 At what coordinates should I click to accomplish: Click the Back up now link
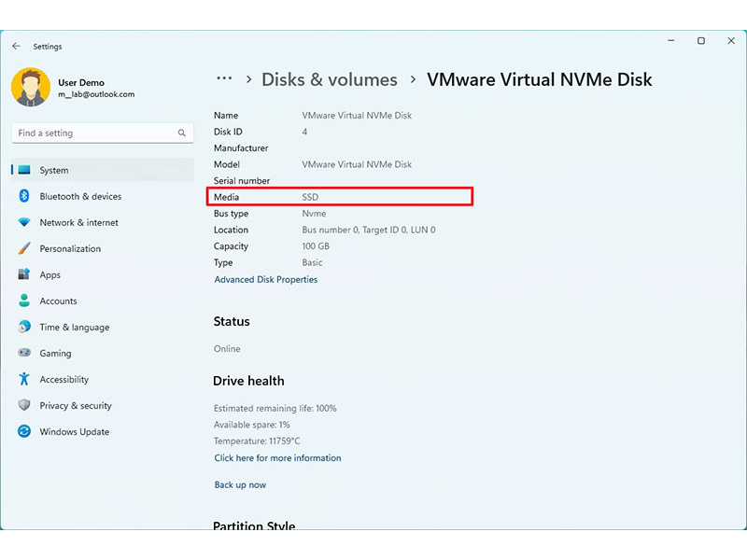[x=240, y=484]
